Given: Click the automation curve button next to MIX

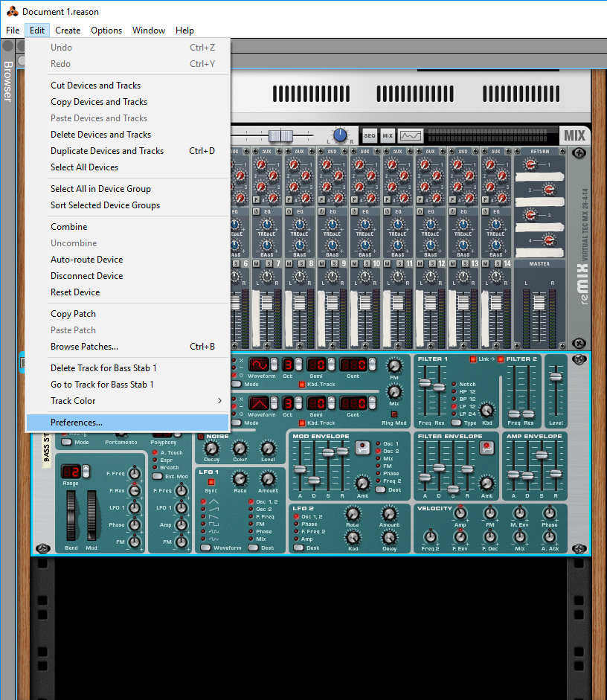Looking at the screenshot, I should [x=410, y=135].
